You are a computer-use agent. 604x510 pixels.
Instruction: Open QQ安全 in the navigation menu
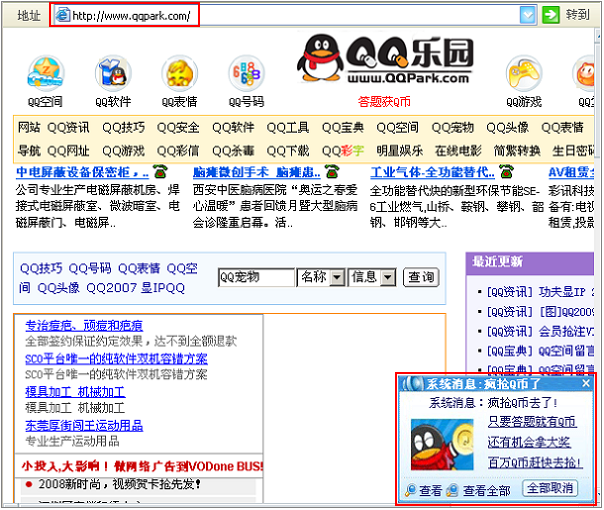[x=178, y=128]
